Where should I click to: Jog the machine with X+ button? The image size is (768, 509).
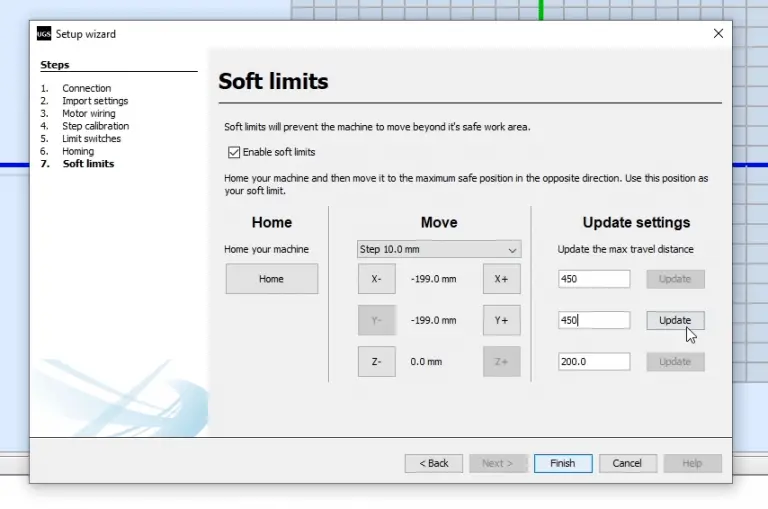501,279
